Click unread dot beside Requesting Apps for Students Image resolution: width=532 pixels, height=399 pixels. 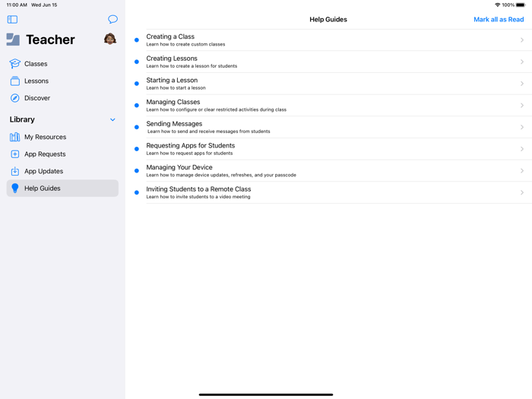coord(136,149)
